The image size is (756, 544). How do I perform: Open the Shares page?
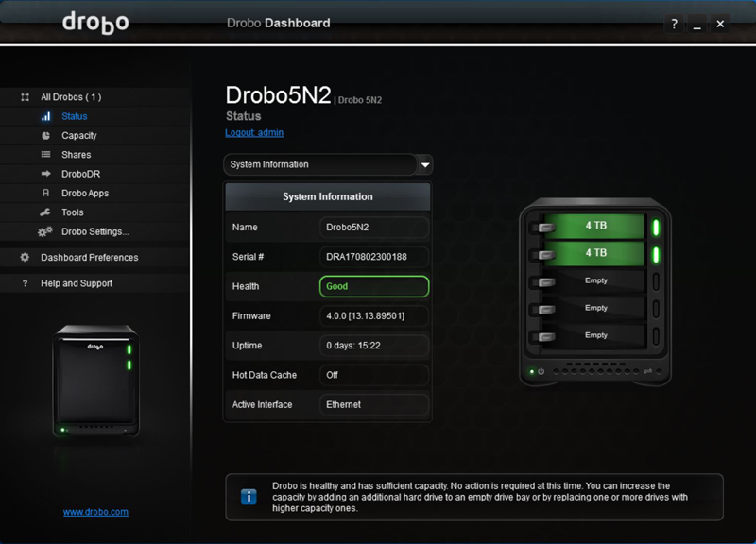(x=77, y=155)
